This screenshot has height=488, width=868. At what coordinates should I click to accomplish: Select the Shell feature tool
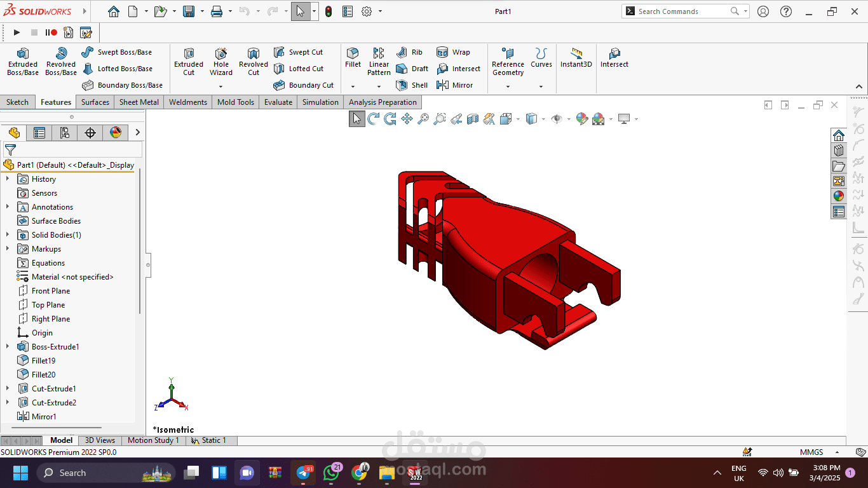(412, 85)
